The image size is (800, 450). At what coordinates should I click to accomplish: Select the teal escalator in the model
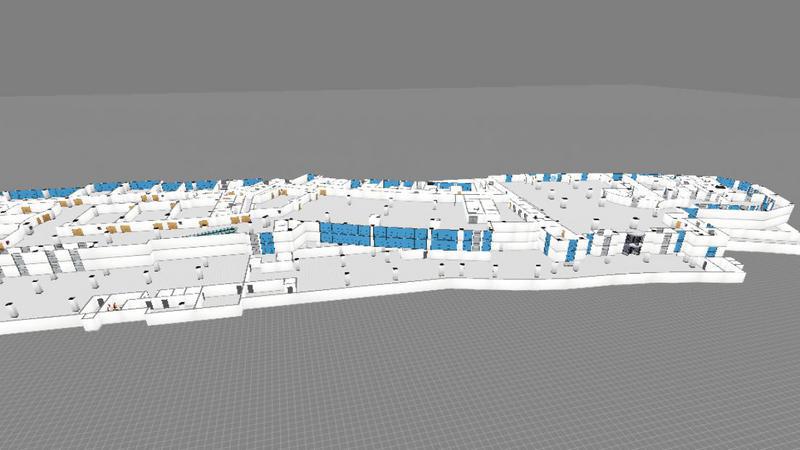click(218, 231)
